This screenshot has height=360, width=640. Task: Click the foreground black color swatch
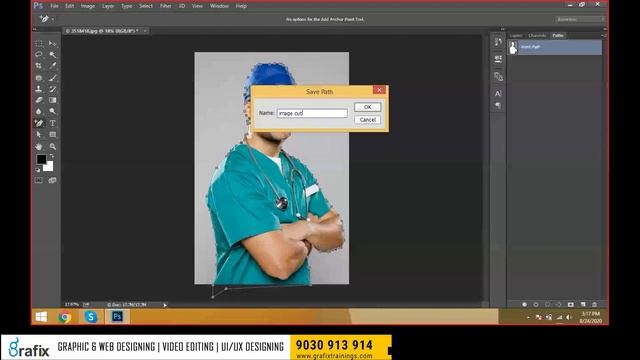41,159
